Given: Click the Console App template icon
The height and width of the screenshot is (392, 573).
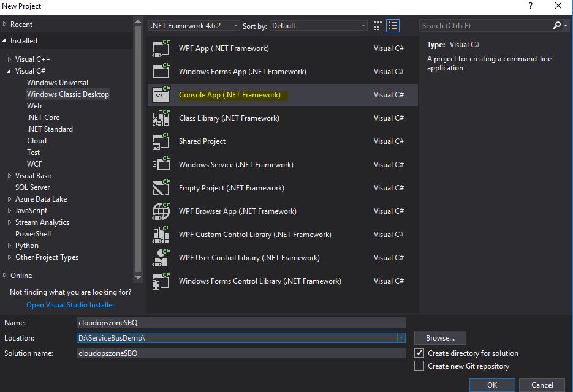Looking at the screenshot, I should click(161, 94).
